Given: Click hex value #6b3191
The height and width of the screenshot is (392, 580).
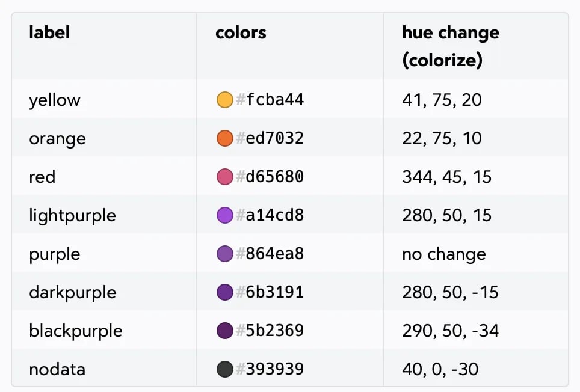Looking at the screenshot, I should [270, 292].
